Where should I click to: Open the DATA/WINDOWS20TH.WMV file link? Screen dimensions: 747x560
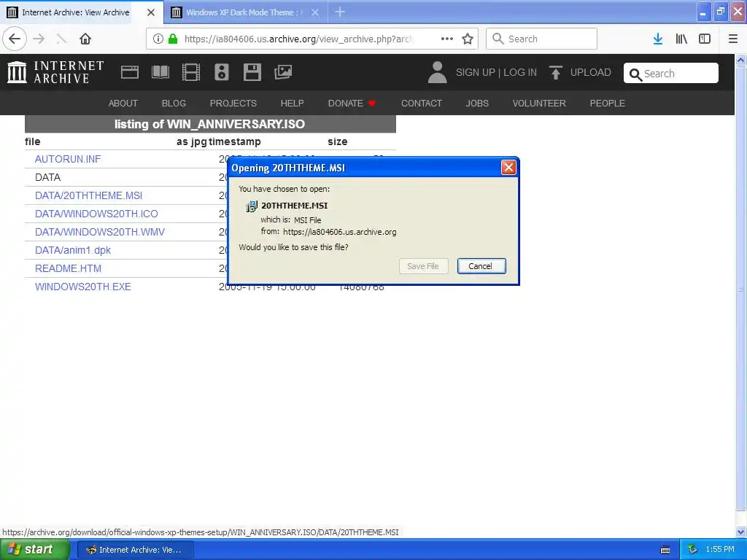[x=99, y=232]
